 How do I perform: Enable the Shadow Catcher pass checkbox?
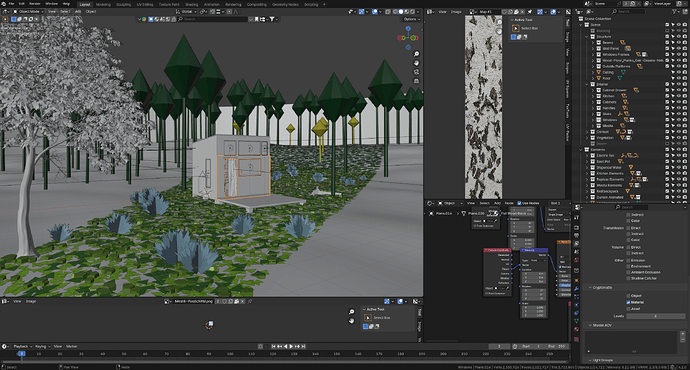[x=628, y=278]
